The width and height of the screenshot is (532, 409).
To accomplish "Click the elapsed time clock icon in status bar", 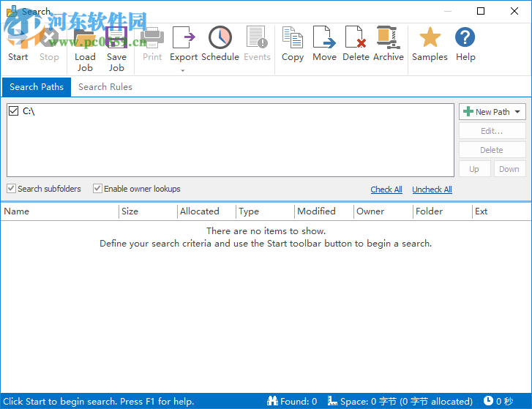I will (488, 401).
